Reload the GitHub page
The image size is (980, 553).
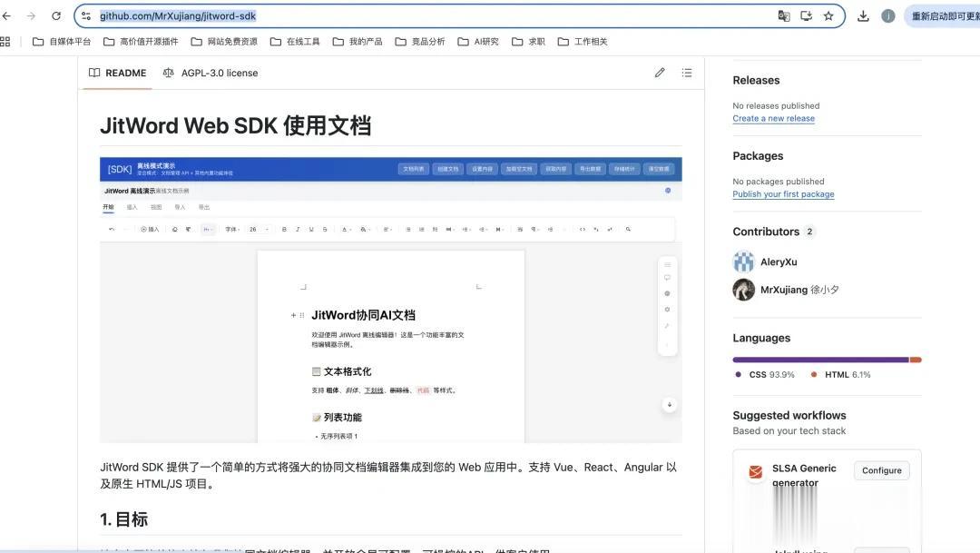click(56, 16)
